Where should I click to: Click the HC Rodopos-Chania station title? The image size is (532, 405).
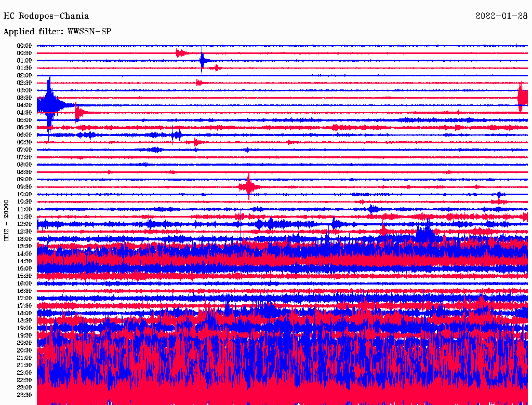click(46, 16)
